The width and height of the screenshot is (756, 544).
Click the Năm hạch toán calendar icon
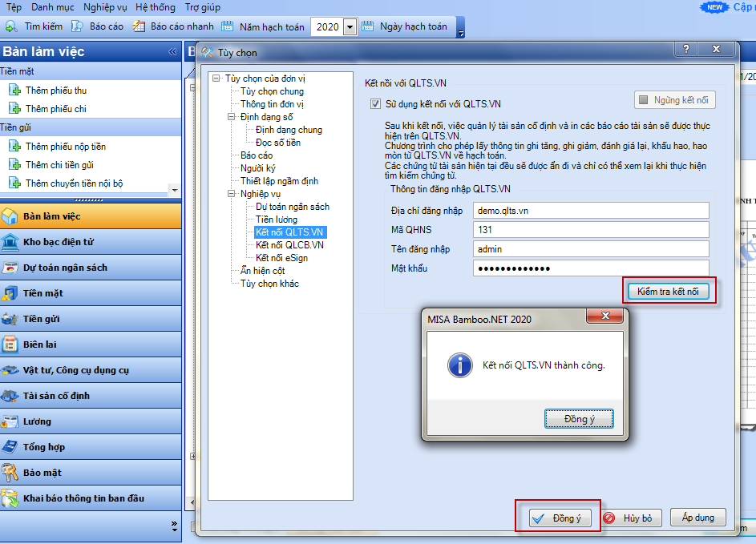227,26
